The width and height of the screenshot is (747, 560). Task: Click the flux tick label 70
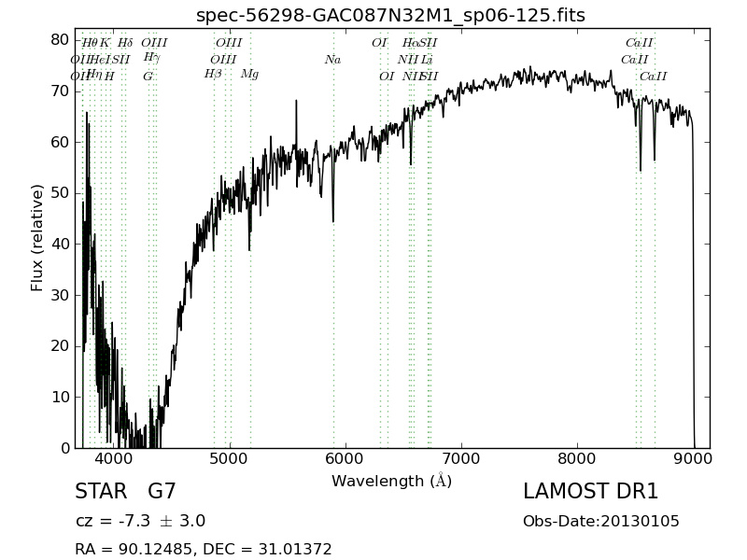tap(60, 91)
